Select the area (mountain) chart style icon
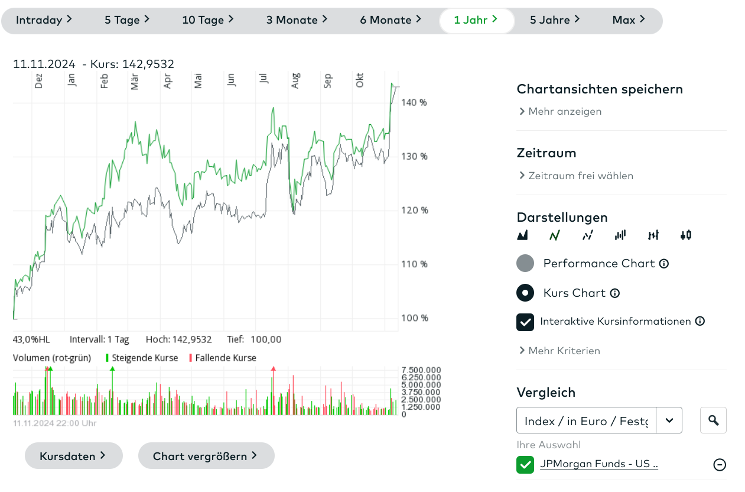Image resolution: width=745 pixels, height=492 pixels. [522, 236]
